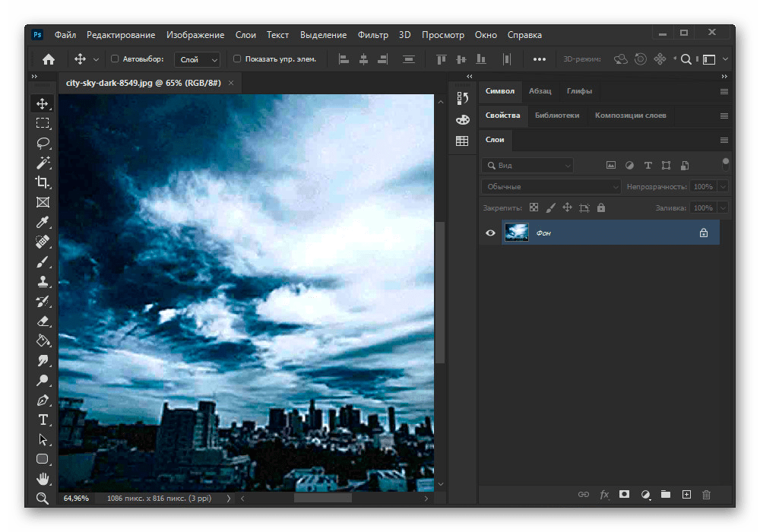Image resolution: width=760 pixels, height=532 pixels.
Task: Enable Показать упр. элем. checkbox
Action: click(x=237, y=59)
